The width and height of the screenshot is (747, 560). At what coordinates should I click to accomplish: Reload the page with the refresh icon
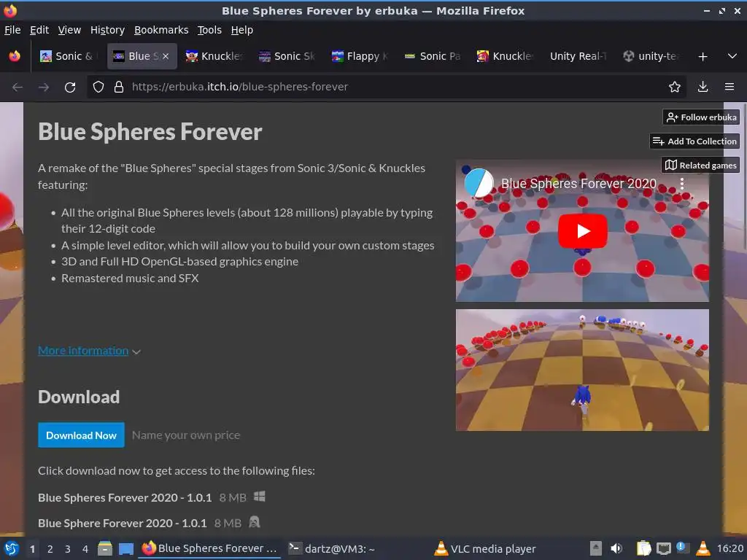pyautogui.click(x=70, y=87)
